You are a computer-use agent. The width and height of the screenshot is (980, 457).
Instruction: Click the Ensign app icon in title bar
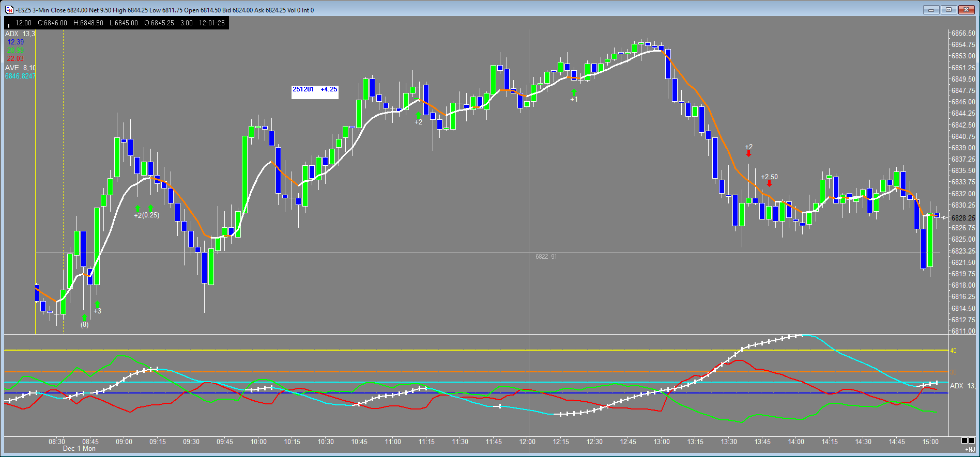[x=9, y=10]
